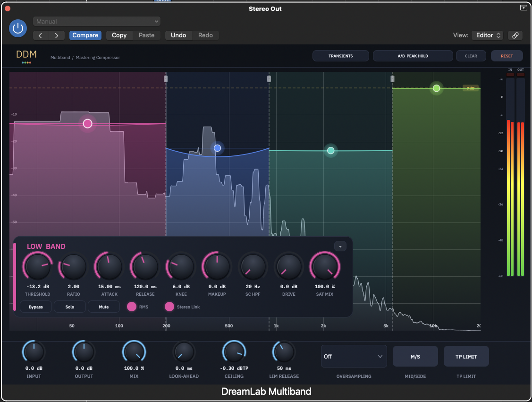This screenshot has width=532, height=402.
Task: Click the Undo button
Action: coord(178,35)
